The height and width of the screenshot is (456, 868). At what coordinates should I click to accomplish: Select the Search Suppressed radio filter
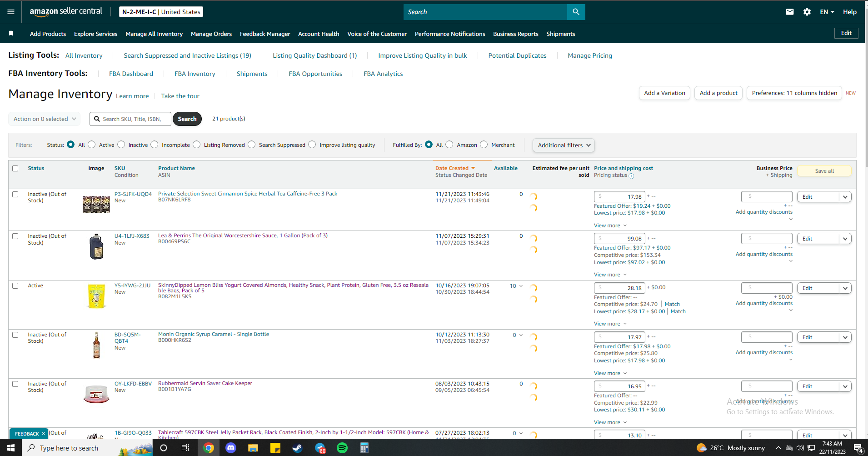click(x=252, y=145)
